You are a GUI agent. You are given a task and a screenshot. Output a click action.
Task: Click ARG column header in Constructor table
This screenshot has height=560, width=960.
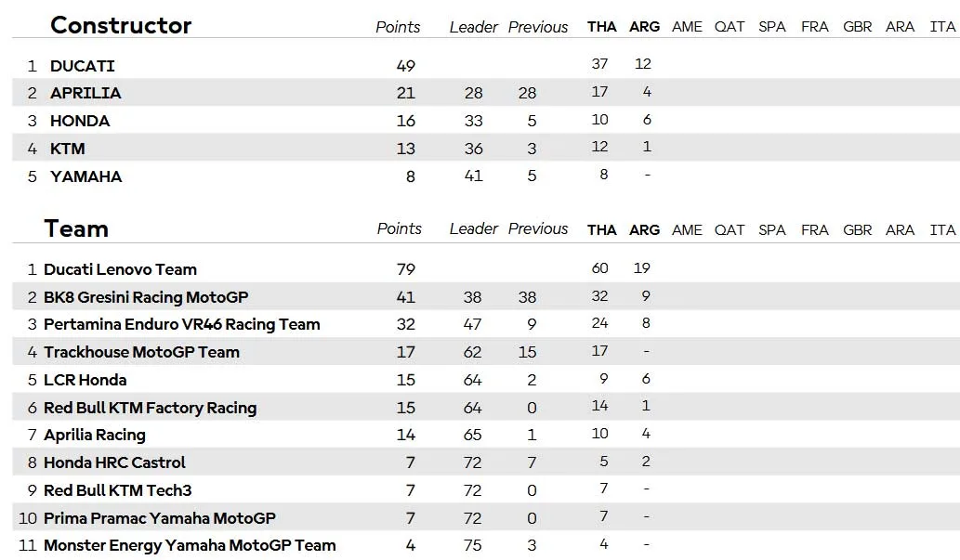(645, 27)
